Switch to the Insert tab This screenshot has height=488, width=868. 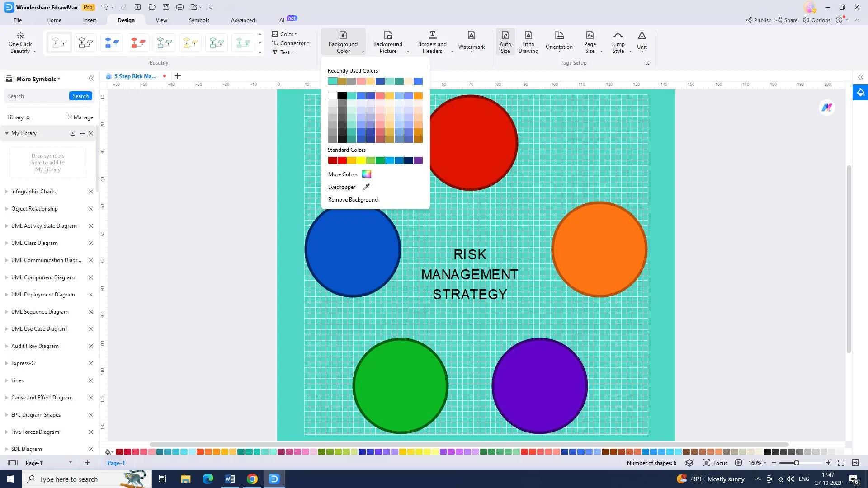[90, 20]
